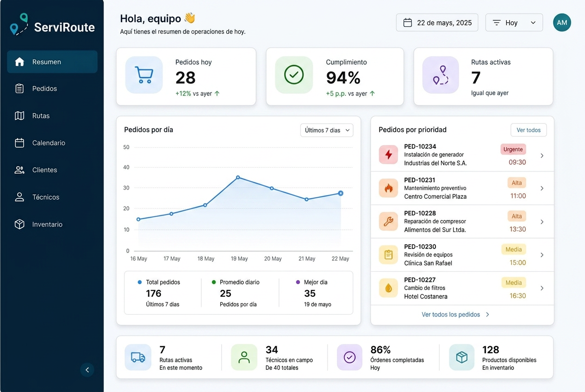Screen dimensions: 585x392
Task: Click the clipboard icon beside Pedidos
Action: (19, 89)
